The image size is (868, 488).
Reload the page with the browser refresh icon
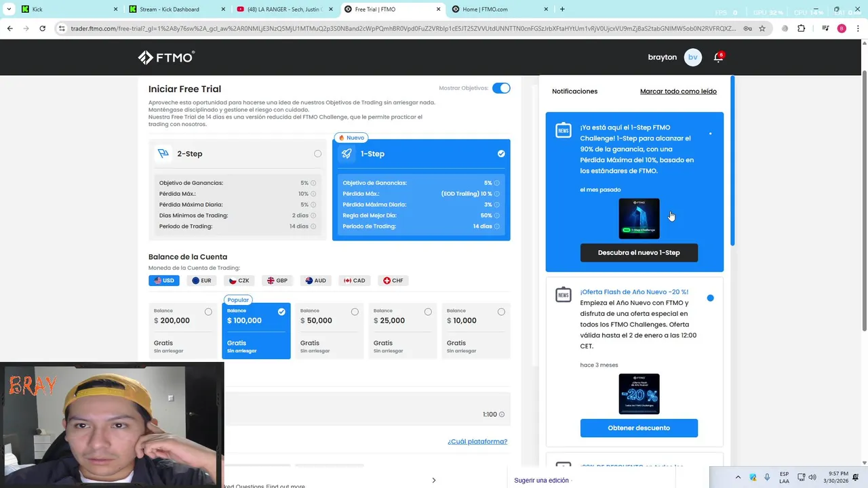(x=42, y=28)
